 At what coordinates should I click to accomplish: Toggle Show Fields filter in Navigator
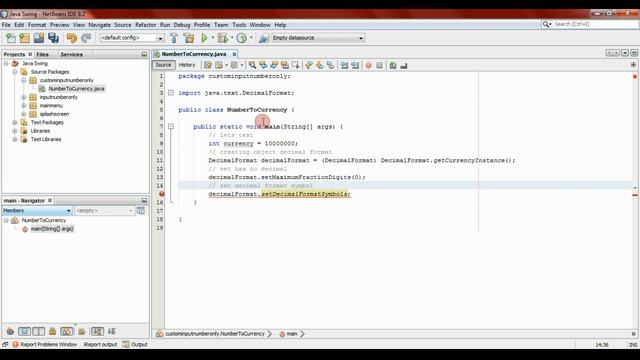click(24, 331)
